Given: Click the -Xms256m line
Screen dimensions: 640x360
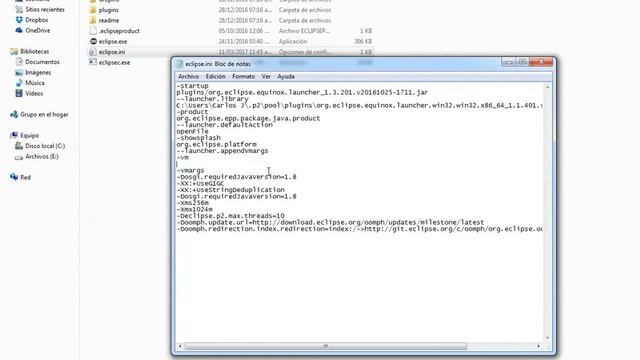Looking at the screenshot, I should tap(192, 203).
